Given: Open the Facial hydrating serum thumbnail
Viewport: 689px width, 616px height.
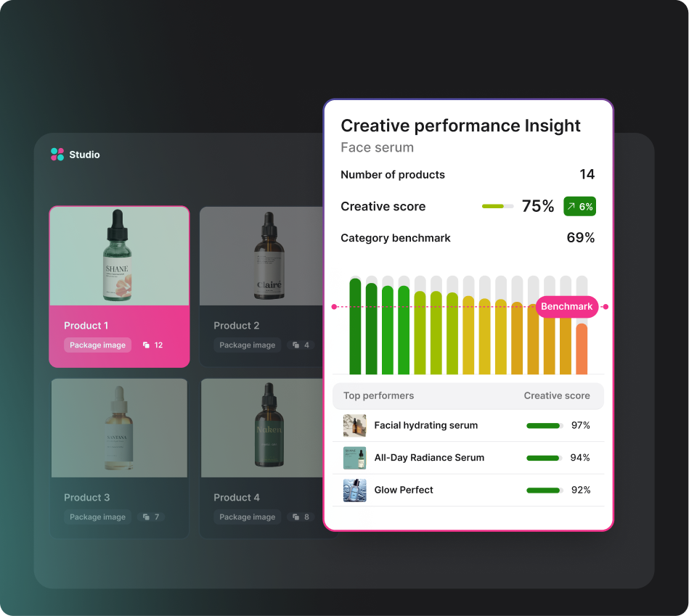Looking at the screenshot, I should (x=354, y=426).
